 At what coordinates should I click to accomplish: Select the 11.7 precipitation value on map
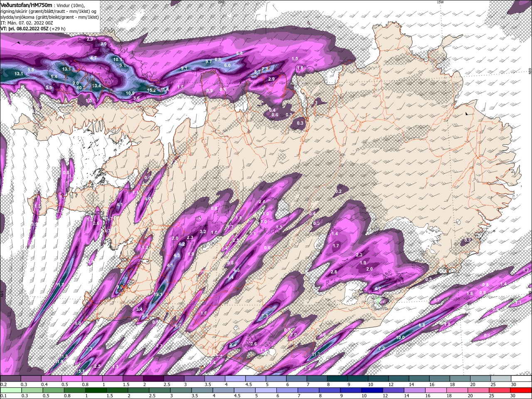coord(59,285)
